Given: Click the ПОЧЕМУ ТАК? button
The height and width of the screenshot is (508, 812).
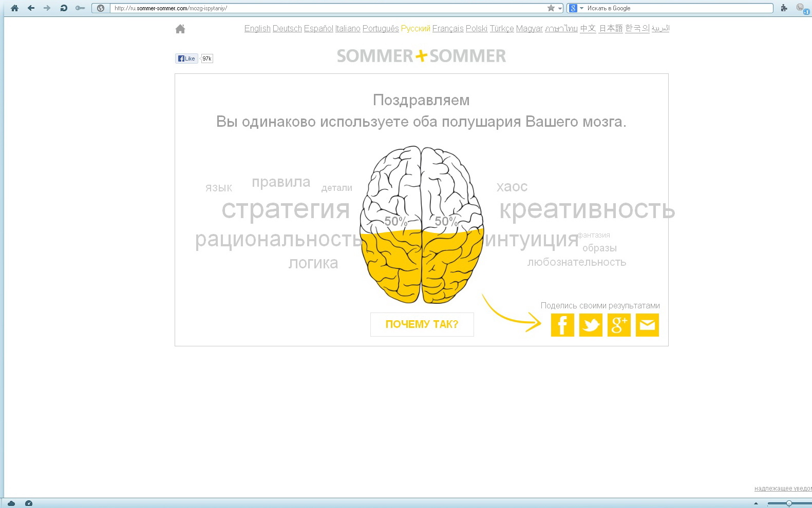Looking at the screenshot, I should [422, 324].
